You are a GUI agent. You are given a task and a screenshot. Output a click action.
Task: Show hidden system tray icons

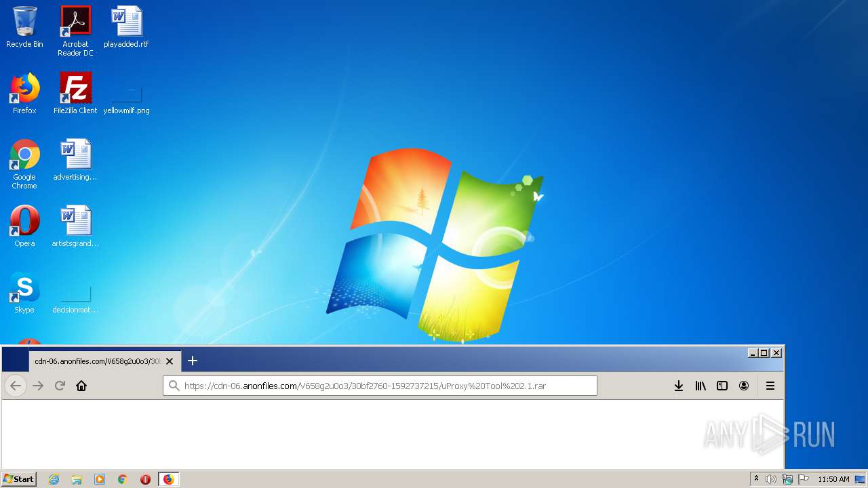[x=756, y=479]
